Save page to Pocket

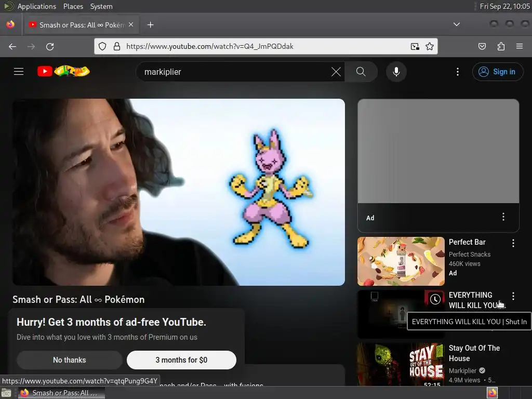pos(482,46)
